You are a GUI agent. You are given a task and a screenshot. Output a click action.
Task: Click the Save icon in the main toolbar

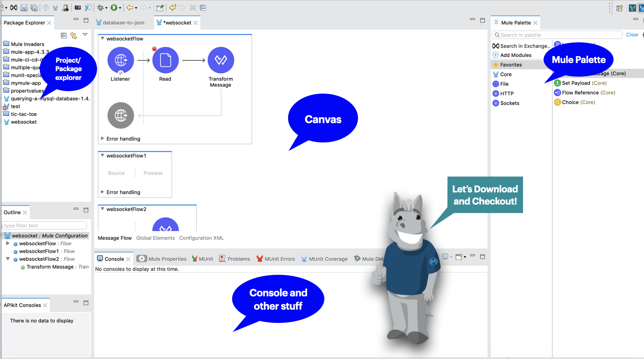tap(24, 7)
